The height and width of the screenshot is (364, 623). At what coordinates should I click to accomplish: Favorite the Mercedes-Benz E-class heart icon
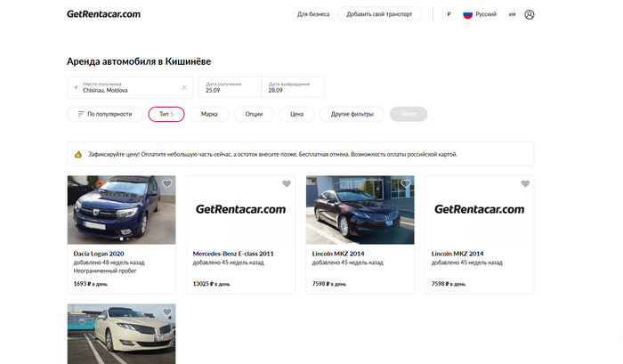click(x=286, y=184)
